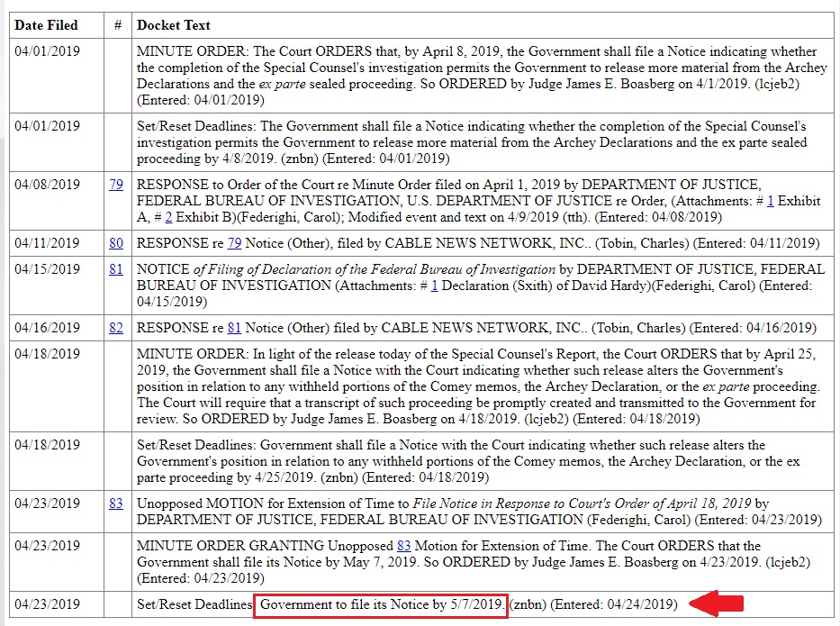The image size is (840, 626).
Task: Click the 04/15/2019 date cell
Action: point(47,269)
